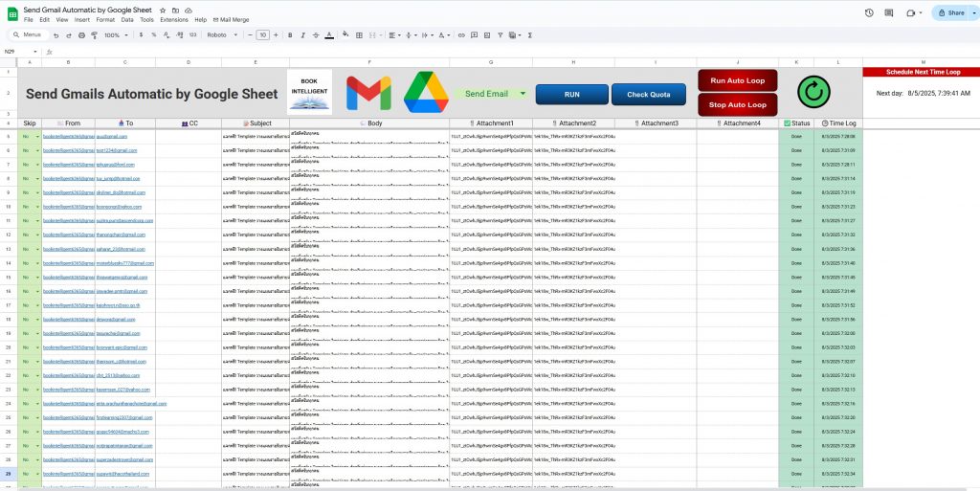Redo the last action

tap(69, 35)
